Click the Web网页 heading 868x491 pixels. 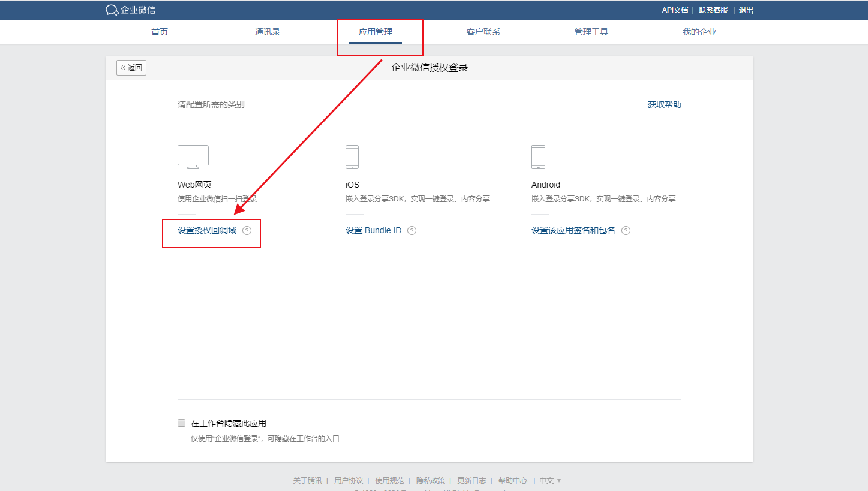(x=194, y=185)
